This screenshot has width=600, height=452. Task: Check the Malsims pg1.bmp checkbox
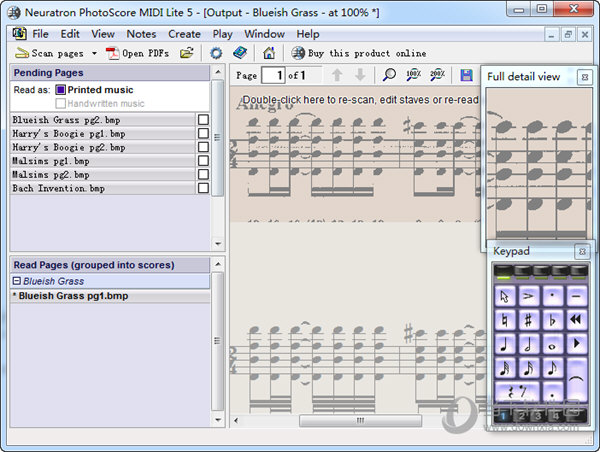(x=203, y=161)
